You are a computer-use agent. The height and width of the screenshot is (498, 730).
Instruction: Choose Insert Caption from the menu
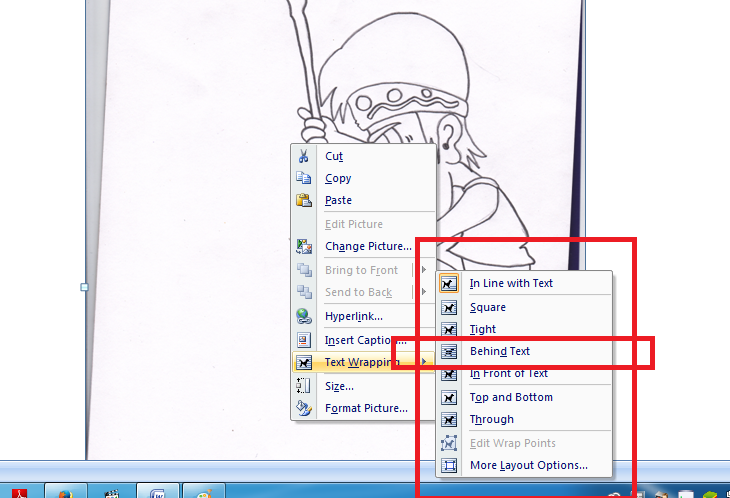click(363, 340)
